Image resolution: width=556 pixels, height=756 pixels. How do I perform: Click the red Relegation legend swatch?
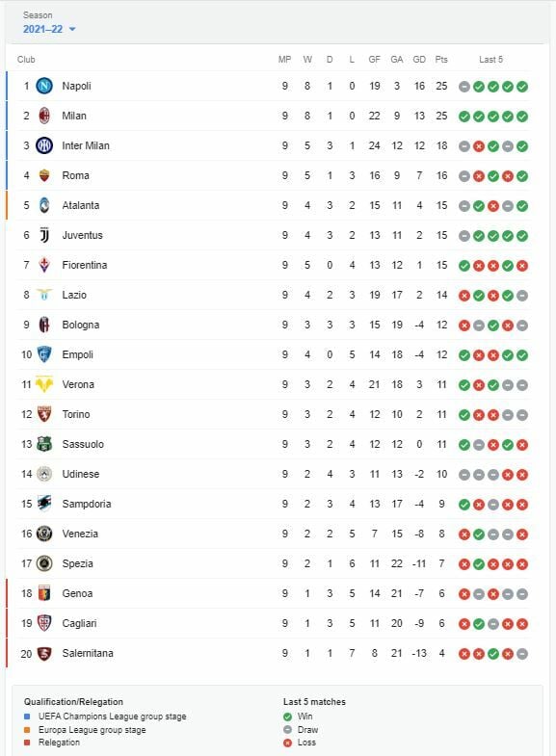click(28, 743)
